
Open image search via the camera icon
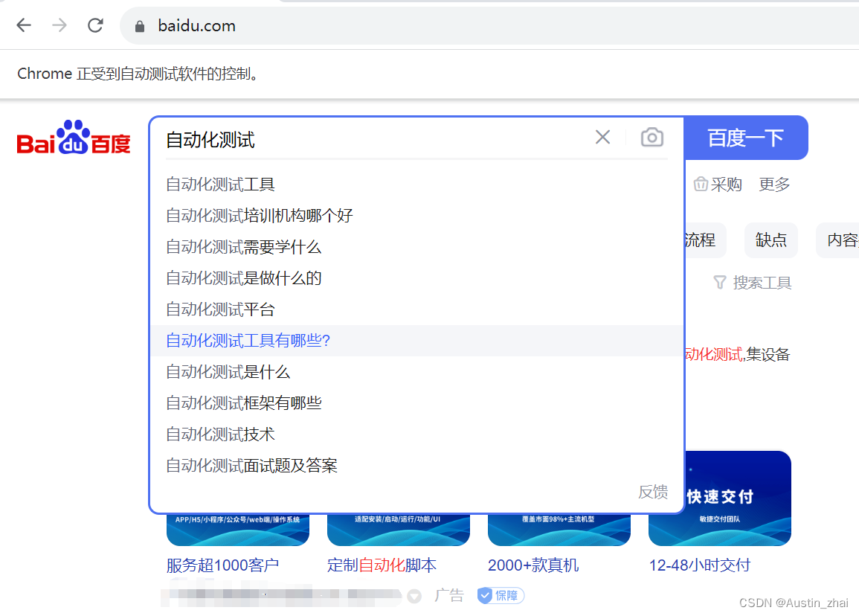pos(652,137)
